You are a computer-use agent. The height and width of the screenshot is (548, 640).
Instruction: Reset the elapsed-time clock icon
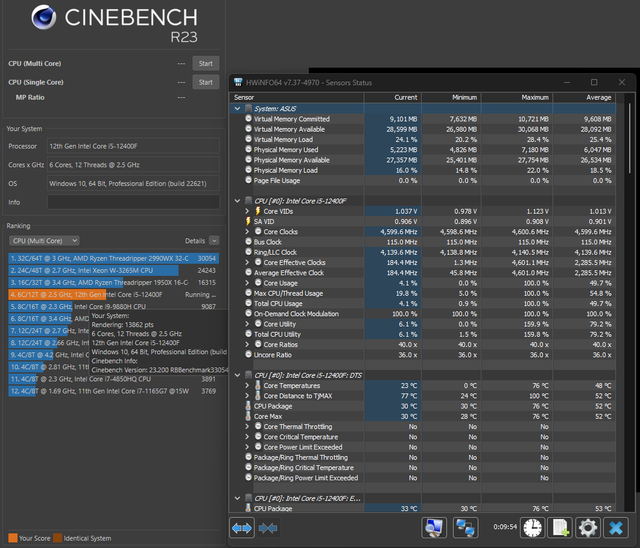coord(532,528)
